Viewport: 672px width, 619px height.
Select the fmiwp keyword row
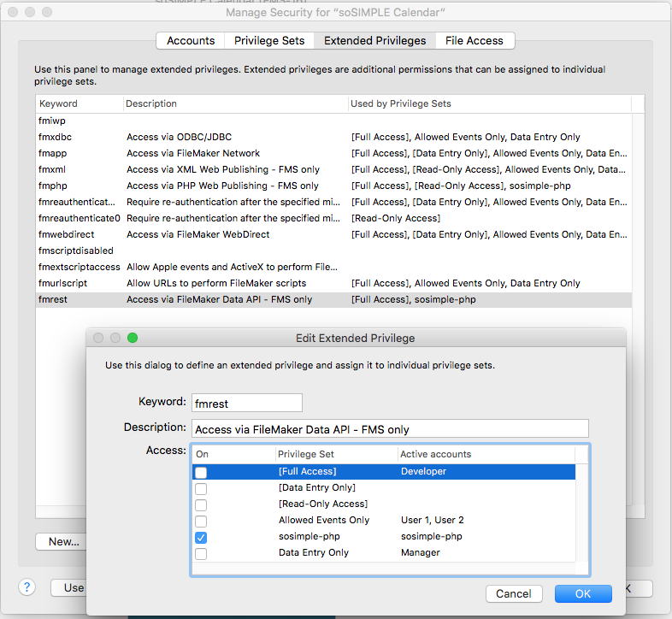pyautogui.click(x=333, y=121)
